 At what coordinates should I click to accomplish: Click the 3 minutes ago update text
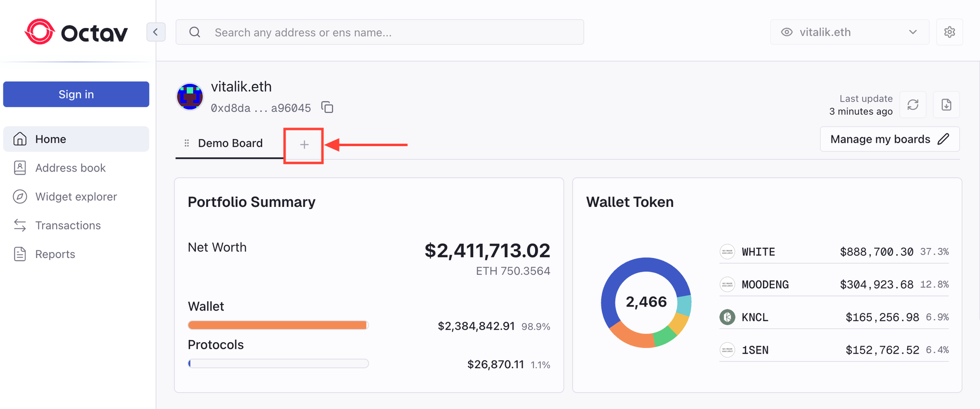coord(861,111)
